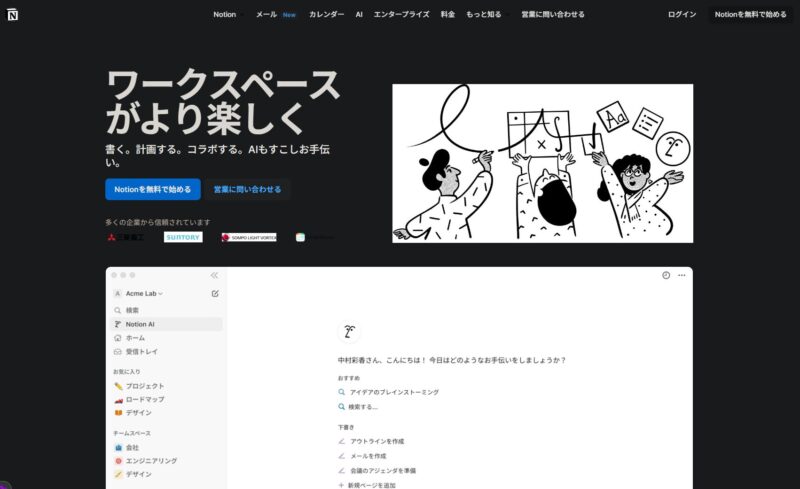The width and height of the screenshot is (800, 489).
Task: Click 新規ページを追加 with plus icon
Action: point(367,485)
